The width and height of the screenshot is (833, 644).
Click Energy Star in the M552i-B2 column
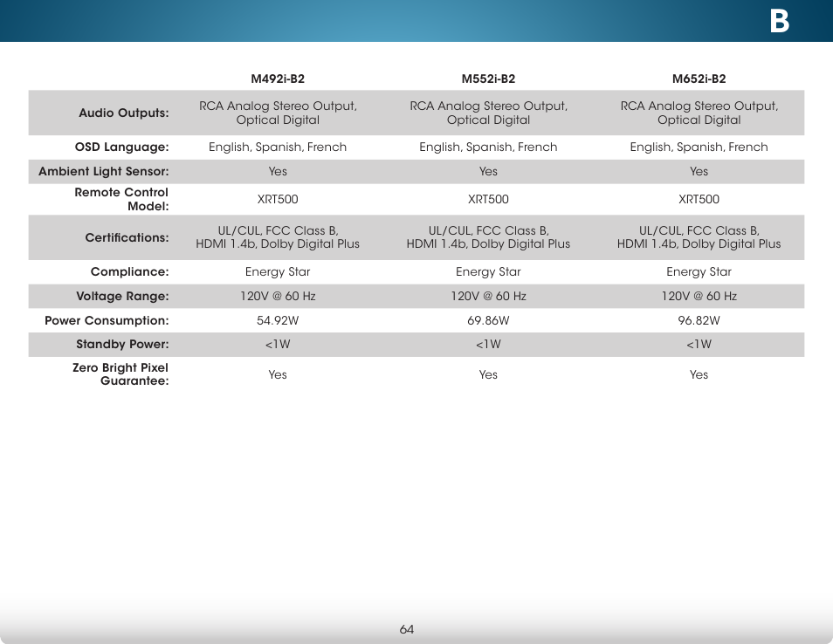pos(488,272)
